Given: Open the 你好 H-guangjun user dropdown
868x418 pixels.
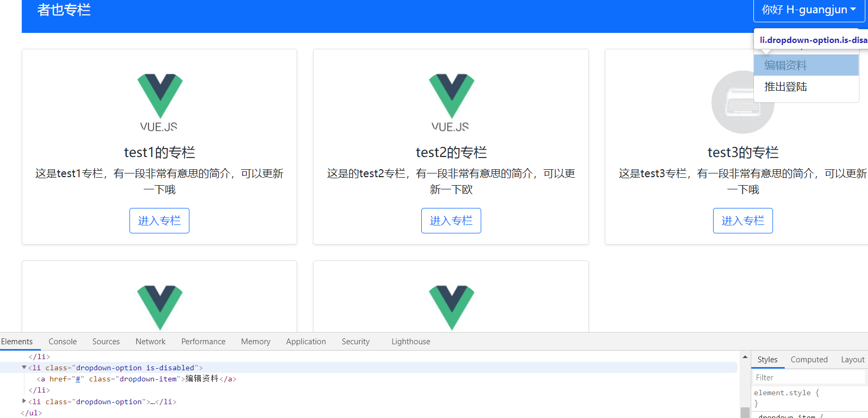Looking at the screenshot, I should pos(809,10).
